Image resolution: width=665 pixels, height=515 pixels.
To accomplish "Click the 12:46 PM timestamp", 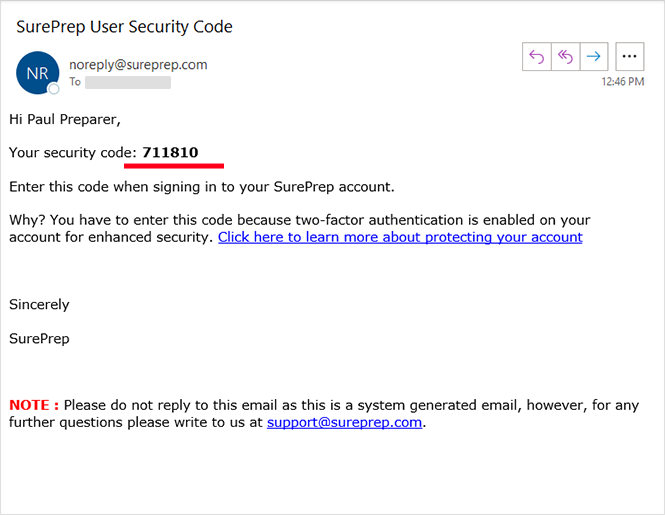I will [x=622, y=82].
